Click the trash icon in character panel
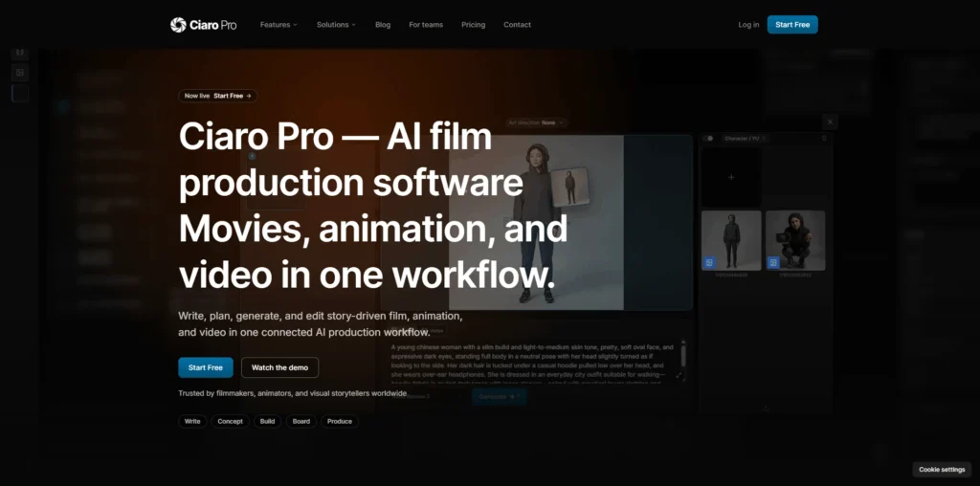Image resolution: width=980 pixels, height=486 pixels. pos(824,138)
